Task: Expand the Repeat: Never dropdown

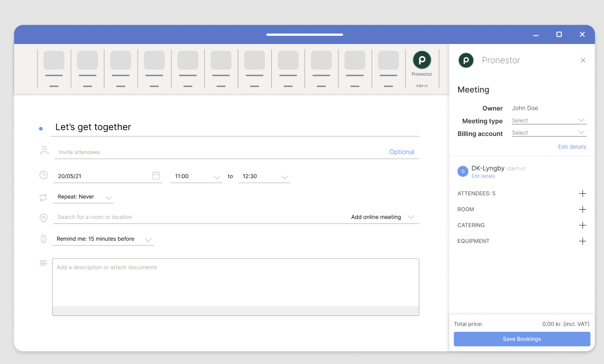Action: click(83, 197)
